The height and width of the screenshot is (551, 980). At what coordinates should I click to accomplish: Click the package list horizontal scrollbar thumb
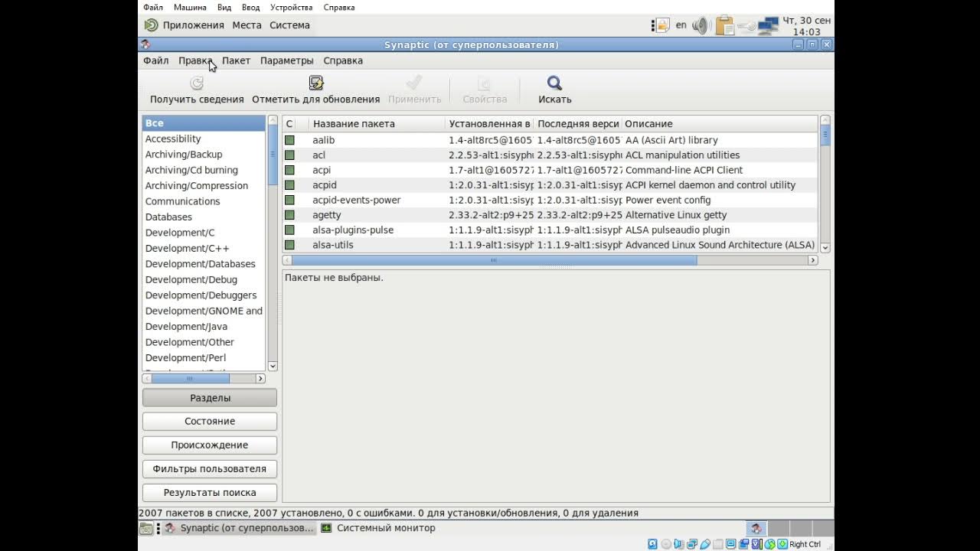494,260
